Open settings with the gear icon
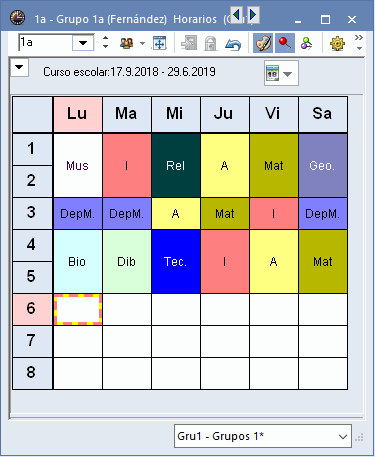This screenshot has width=375, height=457. 337,44
